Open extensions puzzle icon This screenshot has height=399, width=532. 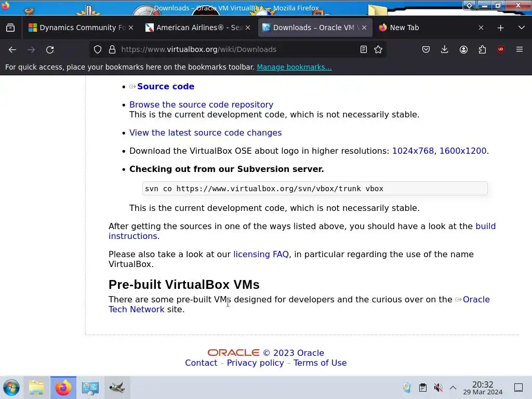482,49
